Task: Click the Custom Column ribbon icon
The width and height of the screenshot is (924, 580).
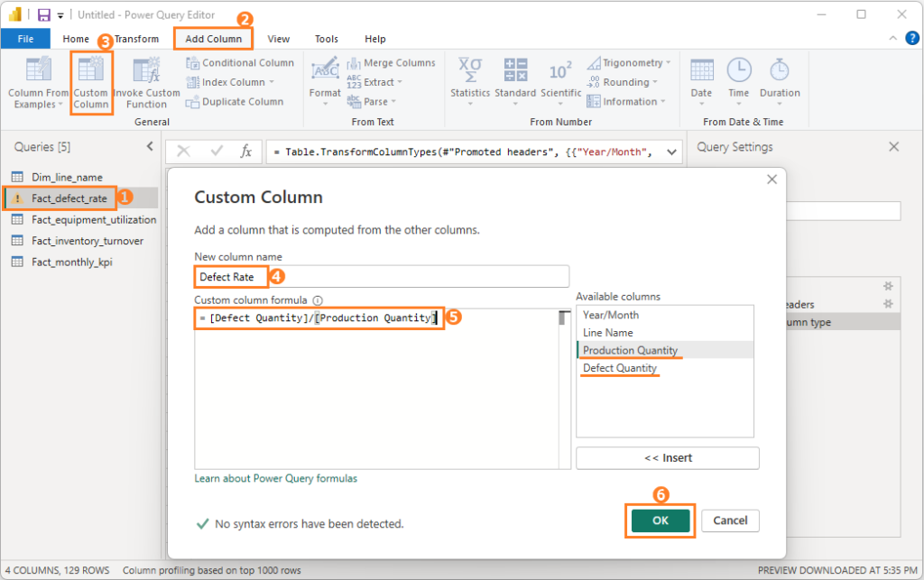Action: [x=91, y=82]
